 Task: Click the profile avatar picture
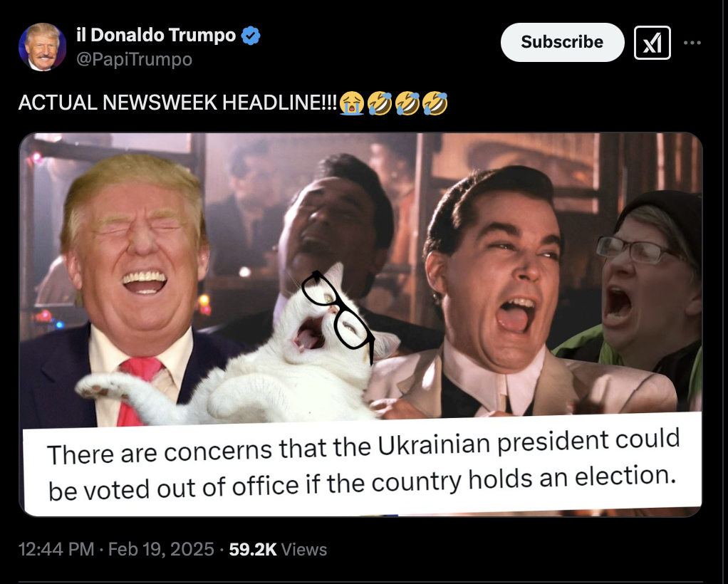(x=42, y=47)
